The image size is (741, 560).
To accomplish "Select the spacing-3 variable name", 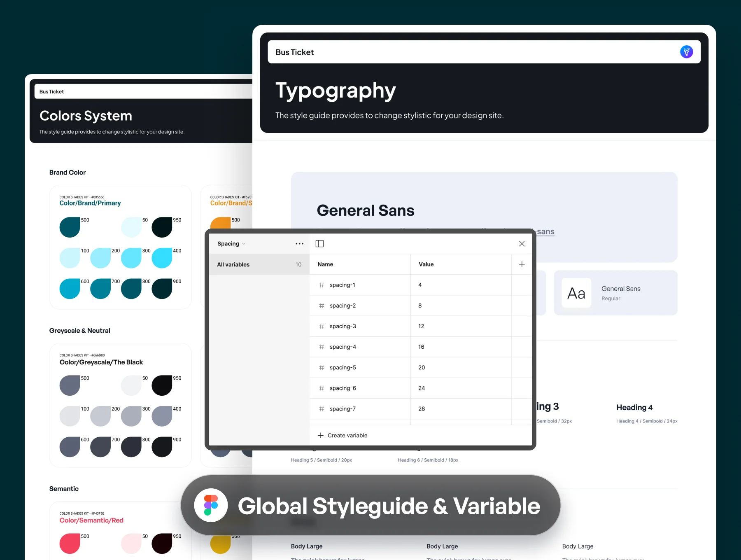I will [x=343, y=326].
